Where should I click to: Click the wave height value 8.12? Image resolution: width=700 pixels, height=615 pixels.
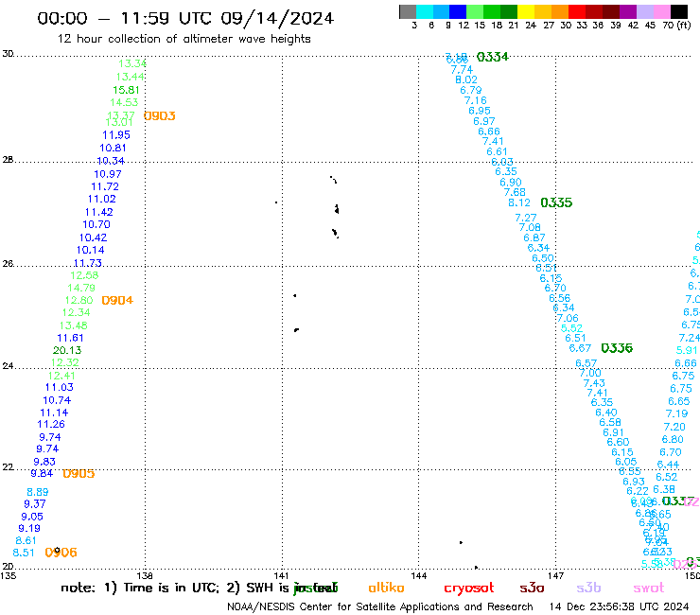click(519, 203)
